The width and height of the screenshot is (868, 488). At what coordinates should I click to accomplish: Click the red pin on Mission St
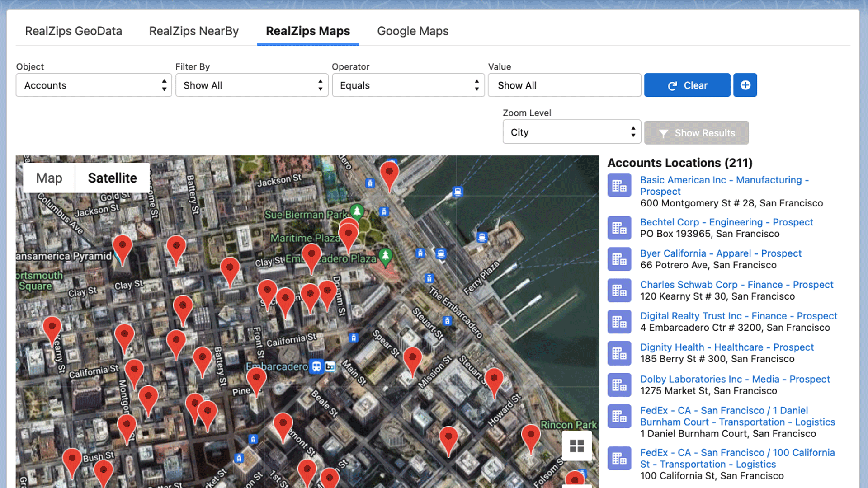(412, 360)
